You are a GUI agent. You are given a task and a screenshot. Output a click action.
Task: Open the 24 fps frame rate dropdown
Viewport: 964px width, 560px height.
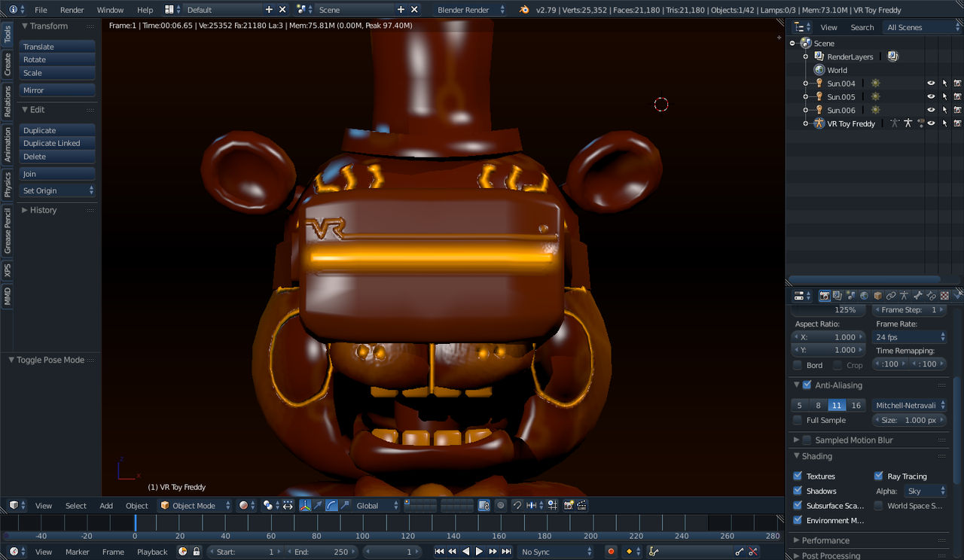(910, 337)
